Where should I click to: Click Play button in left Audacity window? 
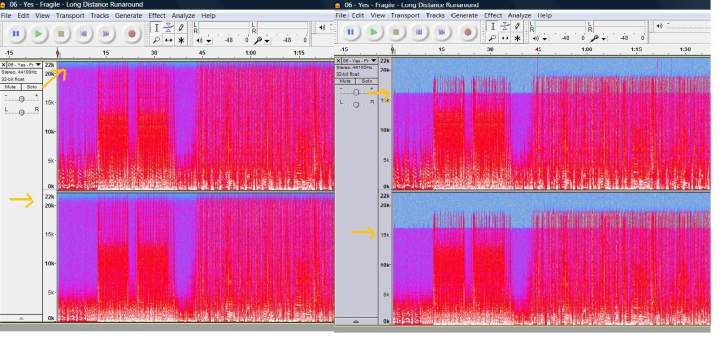pos(39,34)
